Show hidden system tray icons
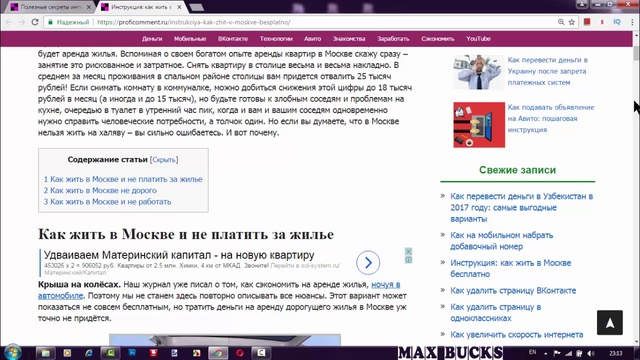The height and width of the screenshot is (360, 640). (x=546, y=353)
